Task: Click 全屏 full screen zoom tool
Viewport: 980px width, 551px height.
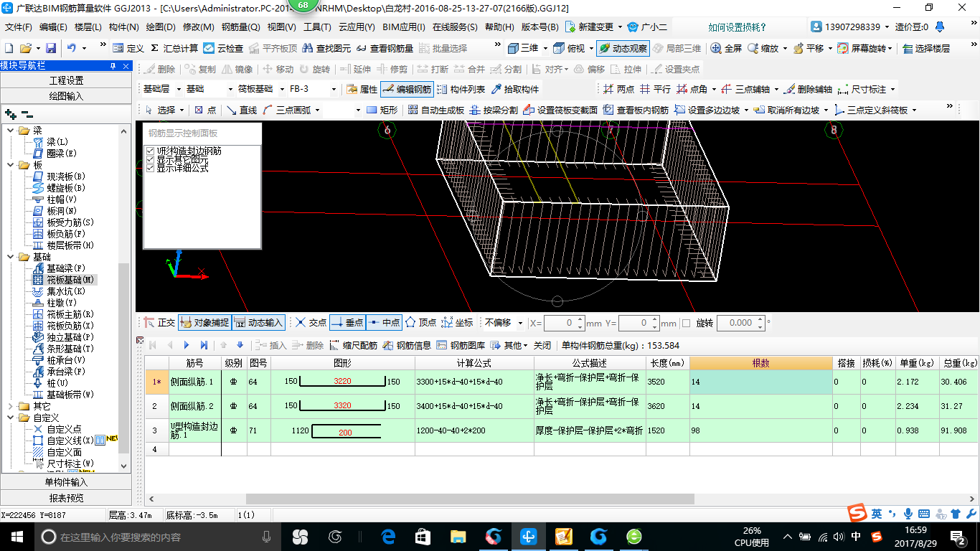Action: tap(726, 48)
